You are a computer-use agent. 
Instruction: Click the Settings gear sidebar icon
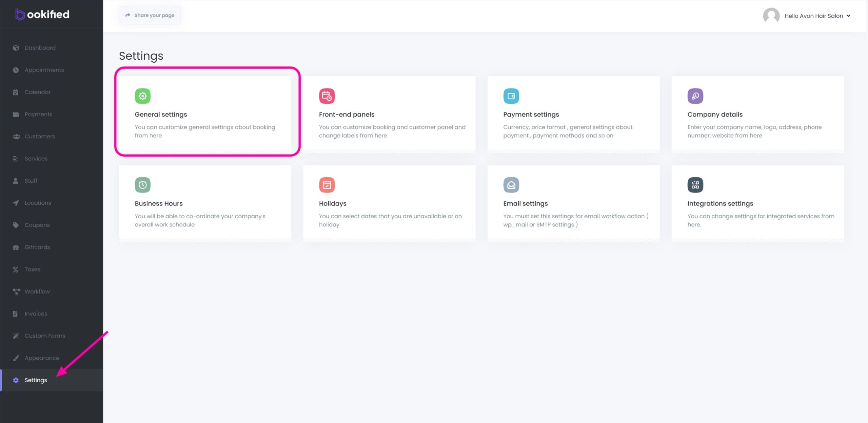pyautogui.click(x=16, y=380)
